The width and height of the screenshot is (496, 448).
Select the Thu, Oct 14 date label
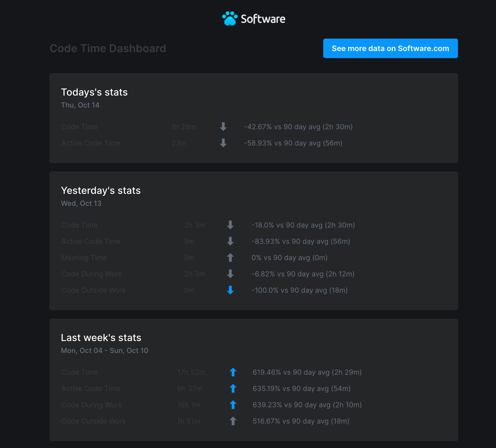tap(80, 105)
